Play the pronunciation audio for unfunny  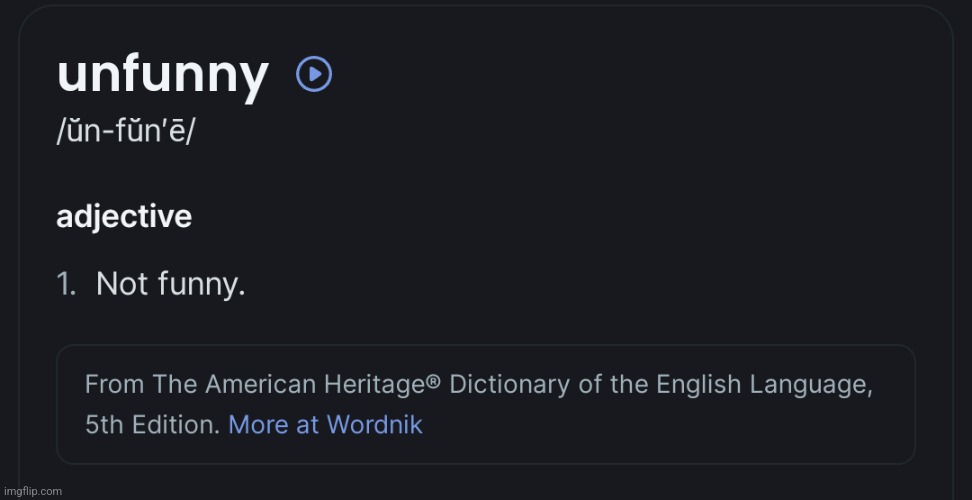coord(314,75)
